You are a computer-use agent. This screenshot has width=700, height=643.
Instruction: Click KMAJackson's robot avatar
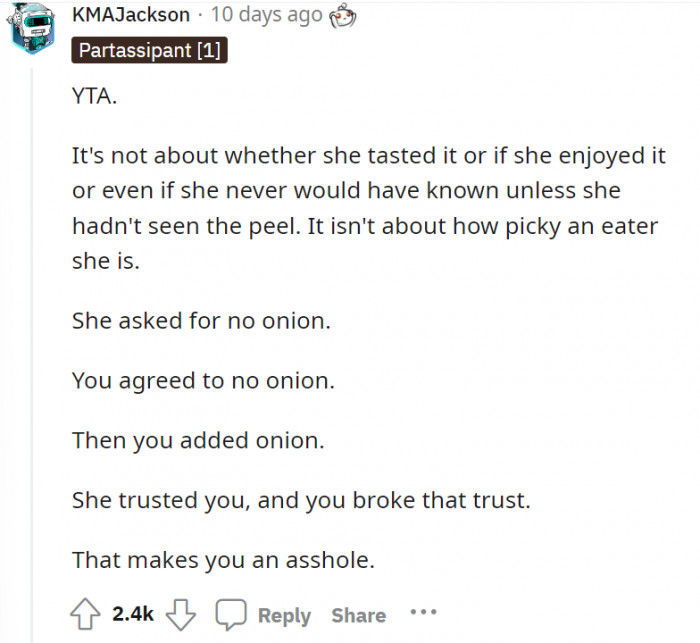tap(31, 28)
